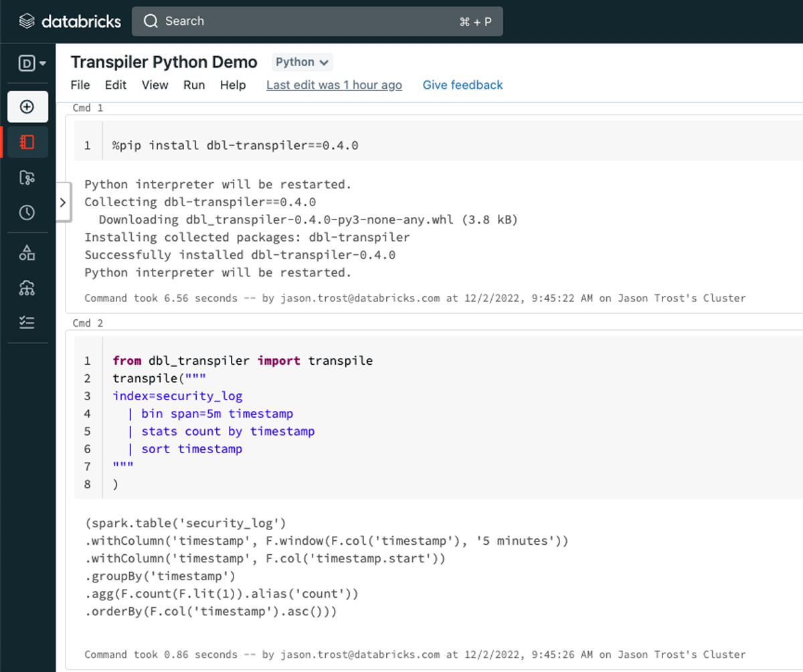
Task: Click the 'Last edit was 1 hour ago' link
Action: [334, 85]
